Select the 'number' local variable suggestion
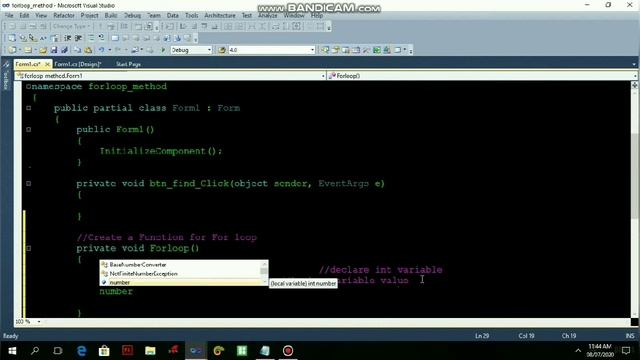The width and height of the screenshot is (640, 360). (x=120, y=282)
